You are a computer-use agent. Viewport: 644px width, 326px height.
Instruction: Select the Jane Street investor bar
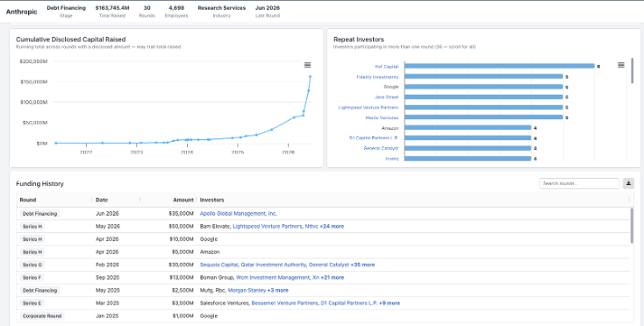pyautogui.click(x=483, y=96)
